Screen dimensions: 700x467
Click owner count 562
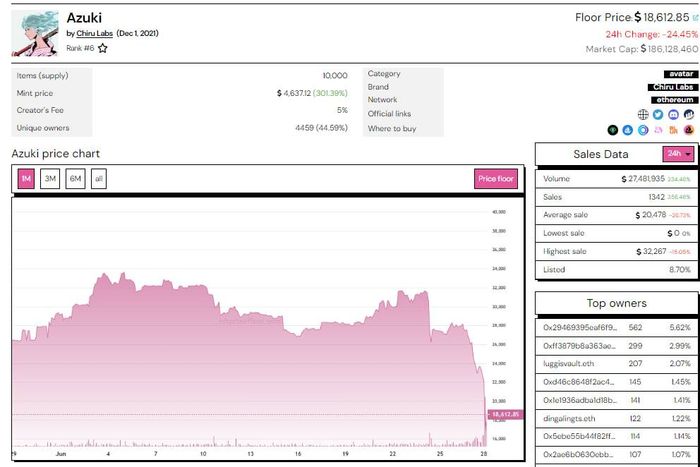point(635,327)
